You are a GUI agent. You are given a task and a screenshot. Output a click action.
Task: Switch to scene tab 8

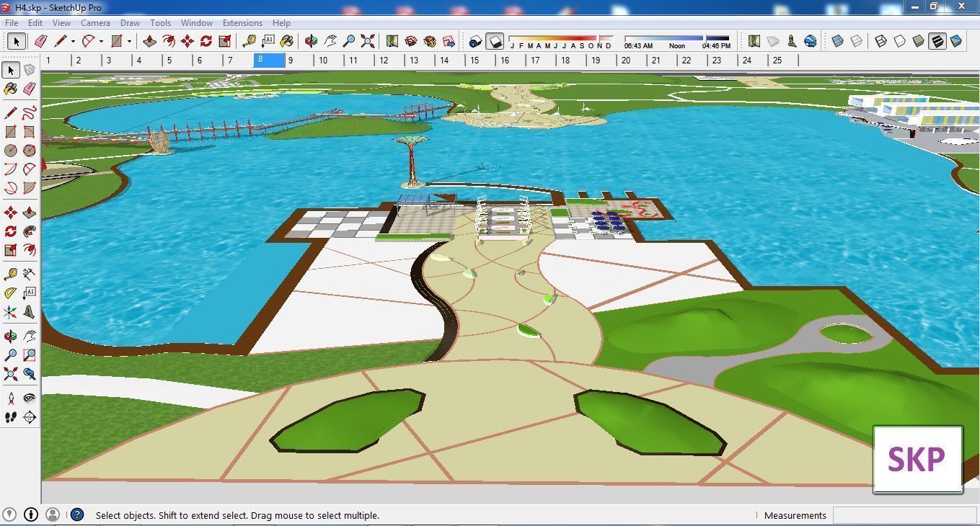pos(269,61)
